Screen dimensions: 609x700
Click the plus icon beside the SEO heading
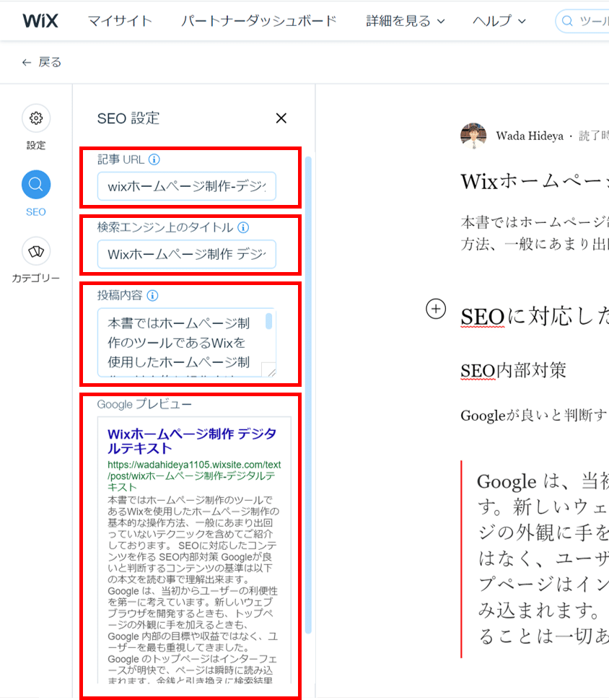(436, 309)
